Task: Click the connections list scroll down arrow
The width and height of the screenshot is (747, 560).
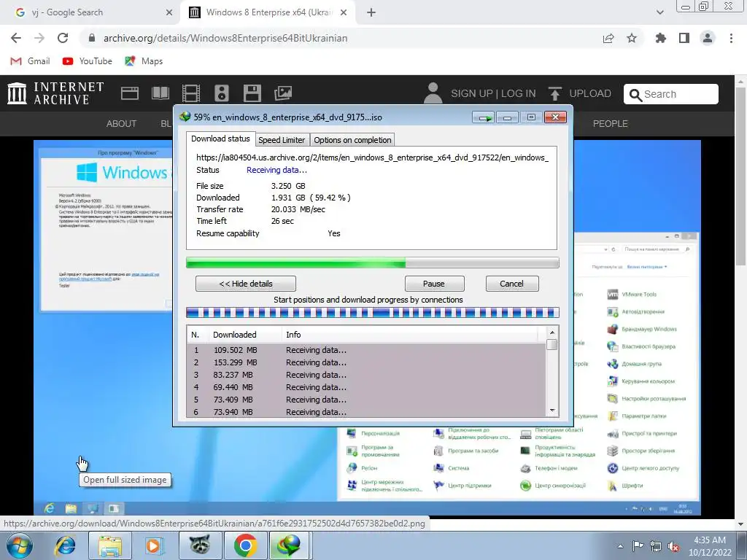Action: pos(552,411)
